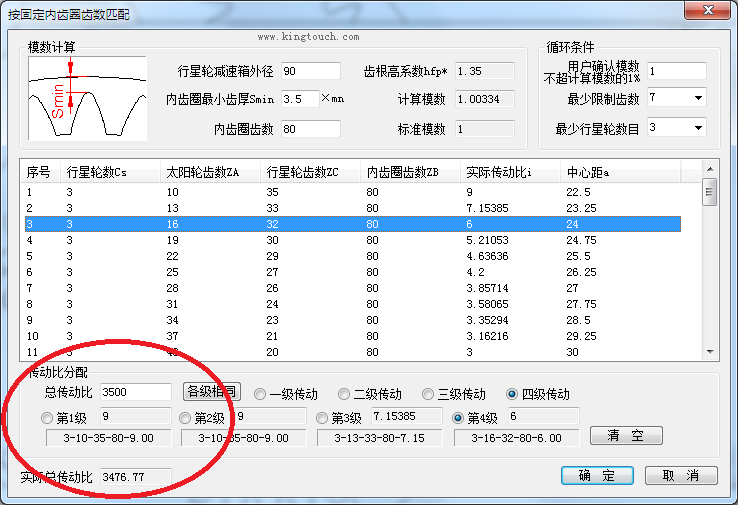Sort by 中心距a column header
Image resolution: width=738 pixels, height=508 pixels.
pyautogui.click(x=620, y=172)
